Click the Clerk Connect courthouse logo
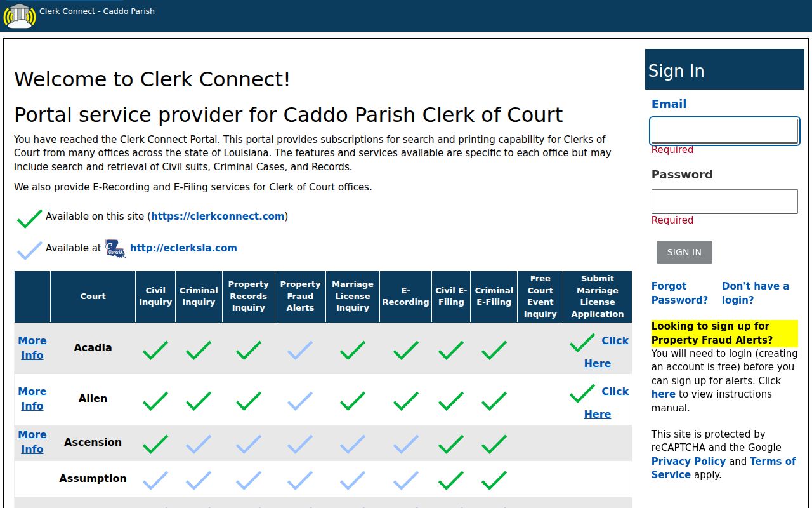The height and width of the screenshot is (508, 812). click(20, 16)
